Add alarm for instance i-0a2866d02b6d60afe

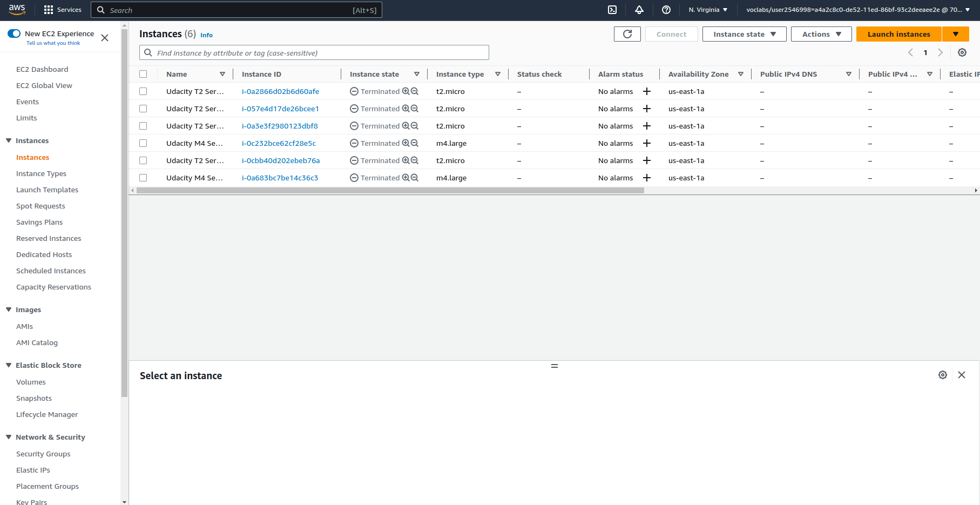[x=647, y=91]
